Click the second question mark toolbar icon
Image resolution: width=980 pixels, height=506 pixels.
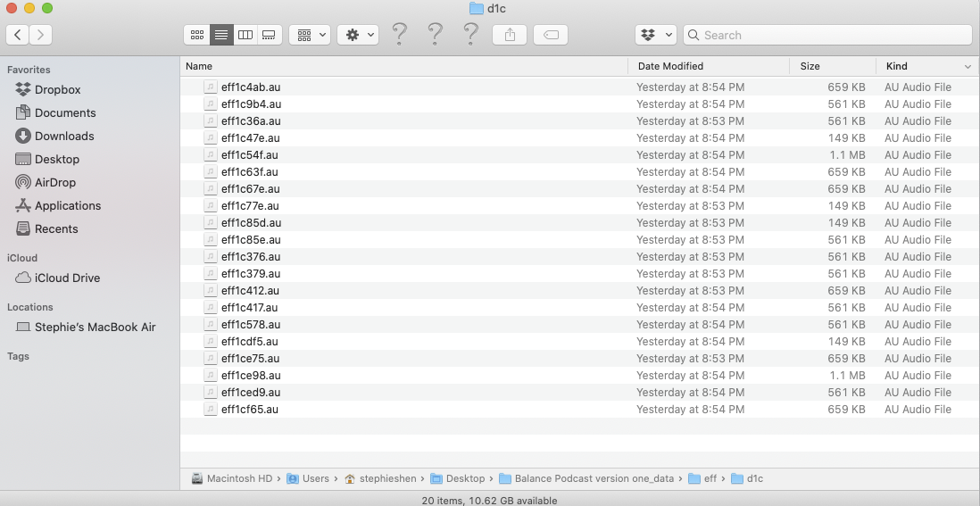pos(435,34)
